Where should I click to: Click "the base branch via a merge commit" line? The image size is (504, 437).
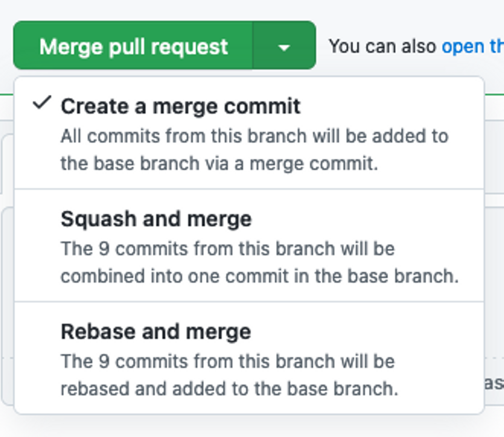tap(219, 163)
